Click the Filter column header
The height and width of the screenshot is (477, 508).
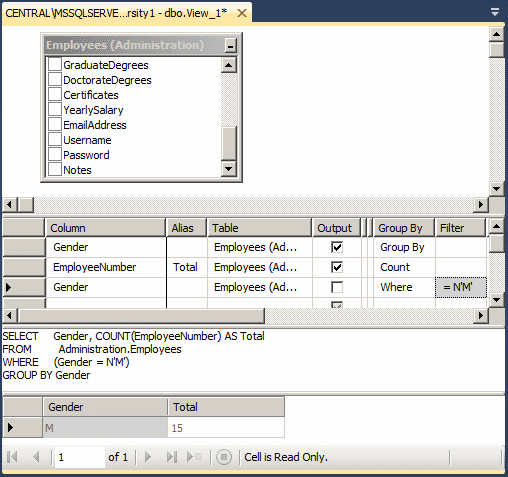[460, 228]
